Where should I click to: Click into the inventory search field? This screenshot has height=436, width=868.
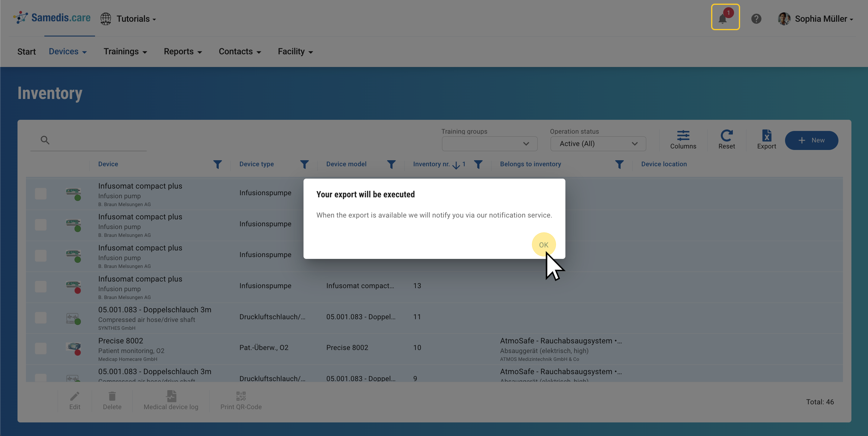coord(98,140)
